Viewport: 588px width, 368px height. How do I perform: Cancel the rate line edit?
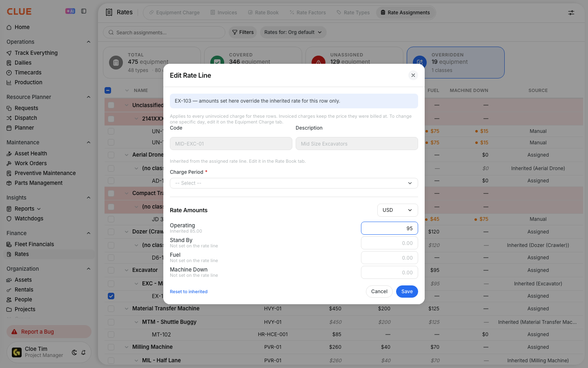[379, 292]
